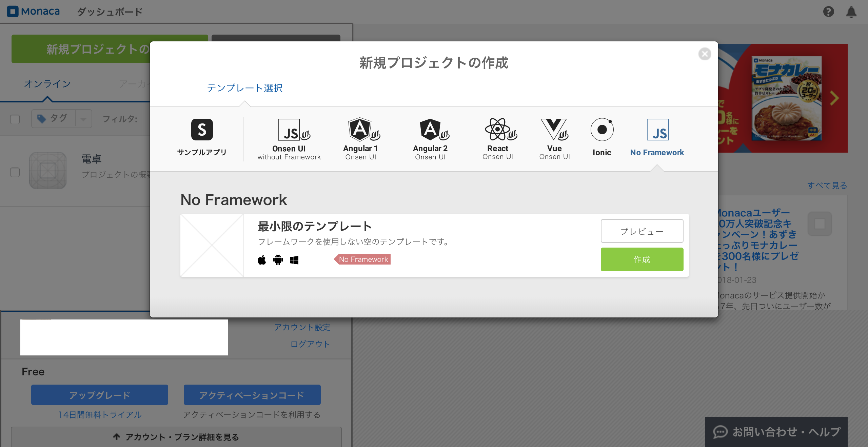The height and width of the screenshot is (447, 868).
Task: Open the notification bell
Action: coord(852,12)
